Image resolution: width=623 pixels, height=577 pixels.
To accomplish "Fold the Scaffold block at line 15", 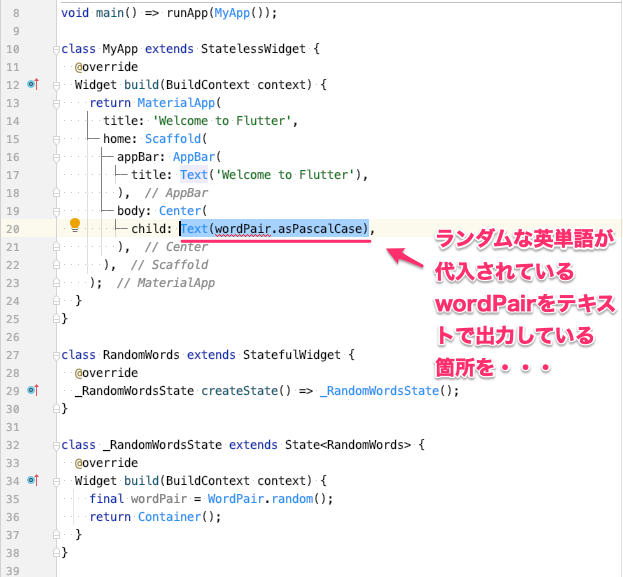I will tap(56, 139).
